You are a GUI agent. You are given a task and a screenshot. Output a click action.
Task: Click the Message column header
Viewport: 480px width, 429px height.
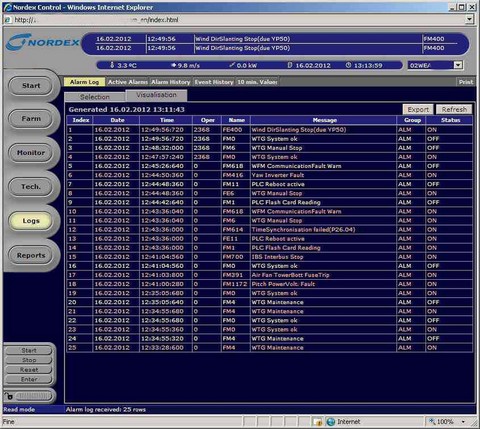(324, 120)
